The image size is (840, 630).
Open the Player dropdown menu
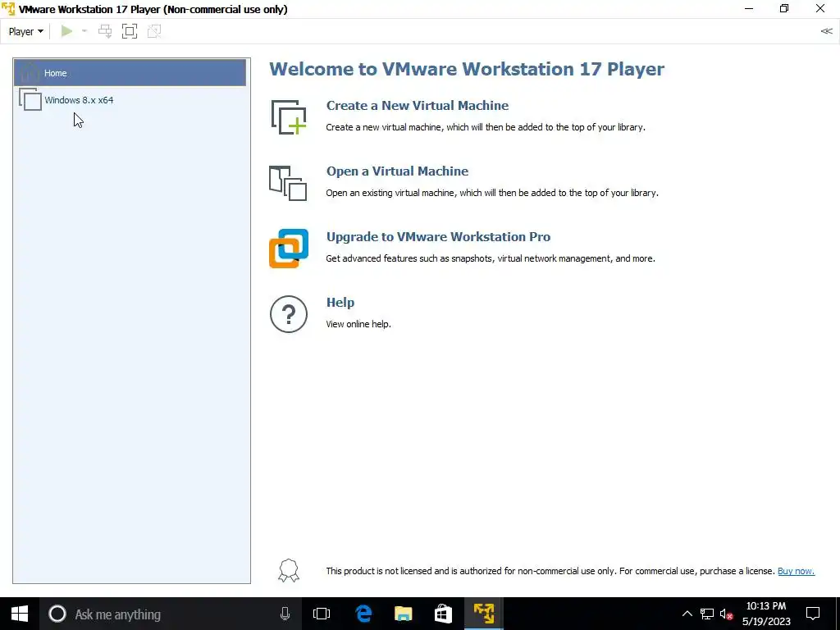pos(25,32)
